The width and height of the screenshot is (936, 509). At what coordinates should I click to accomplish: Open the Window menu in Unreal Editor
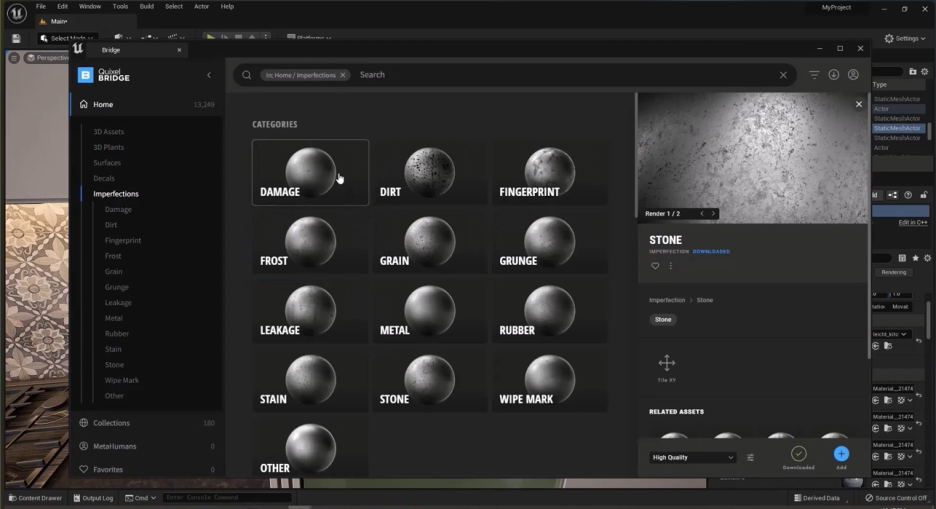click(90, 7)
